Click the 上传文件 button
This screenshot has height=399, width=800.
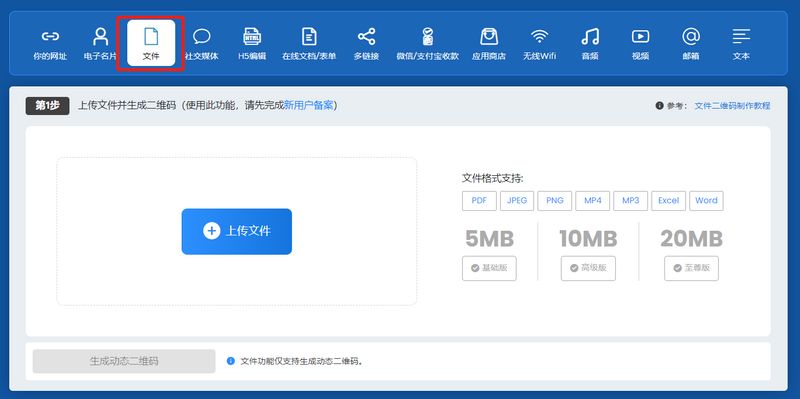pyautogui.click(x=237, y=231)
